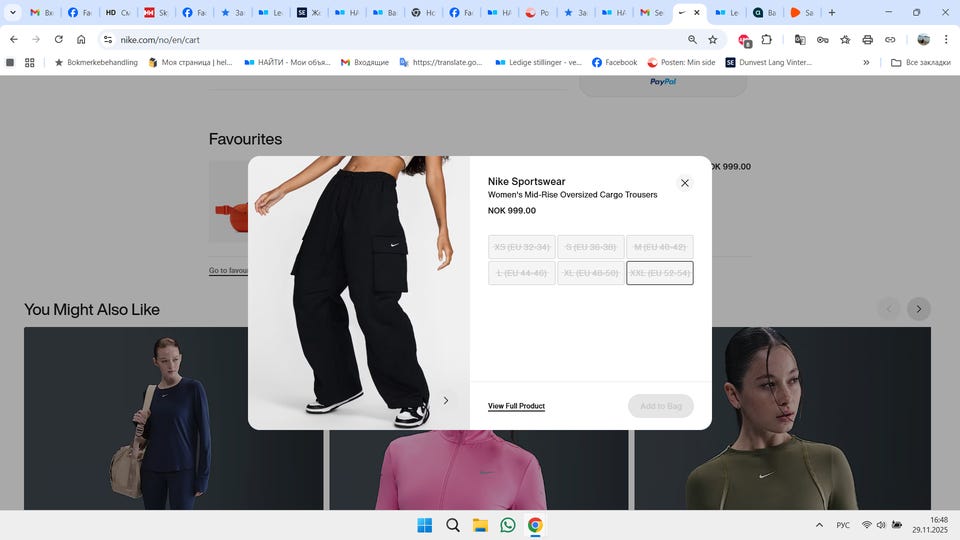Open the bookmarks star-list toolbar icon

[x=845, y=39]
